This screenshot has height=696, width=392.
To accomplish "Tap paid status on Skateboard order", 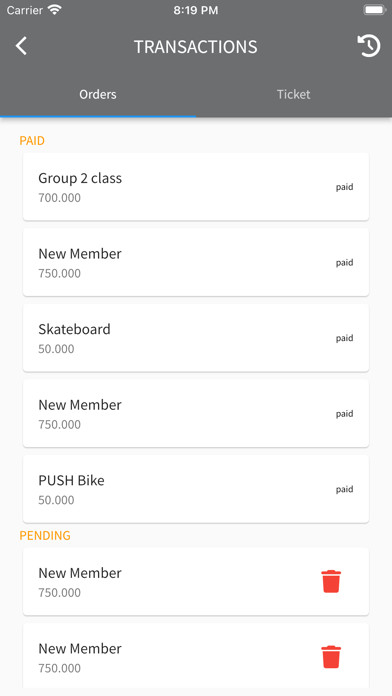I will pyautogui.click(x=344, y=338).
